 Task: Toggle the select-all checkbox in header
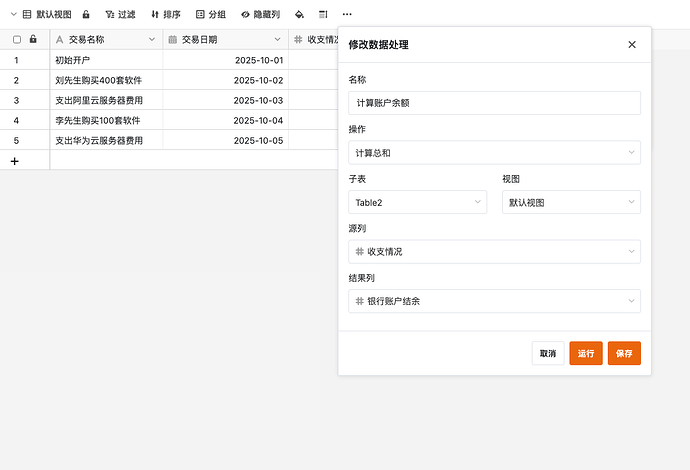pos(17,40)
